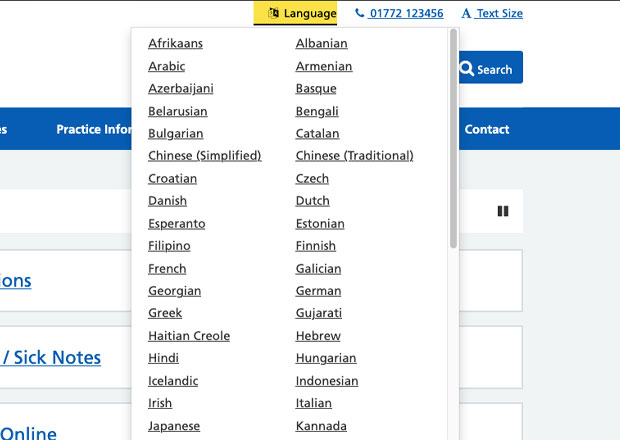This screenshot has height=440, width=620.
Task: Select Hindi language
Action: coord(163,358)
